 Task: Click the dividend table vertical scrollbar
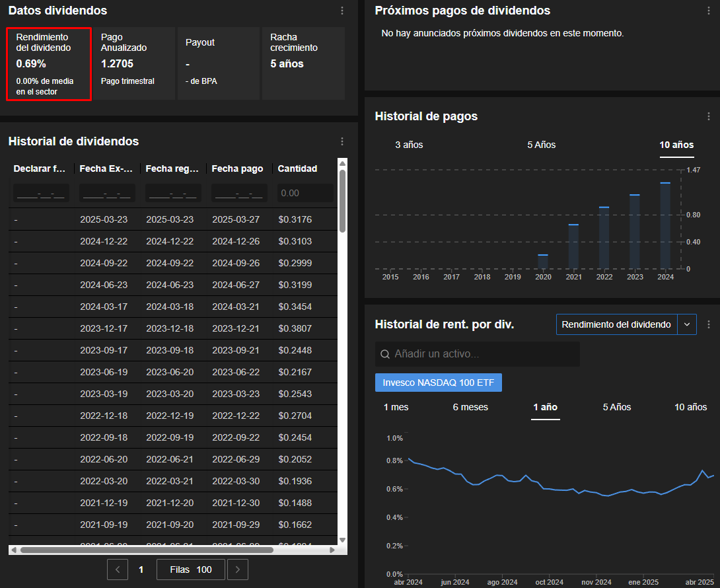click(x=342, y=202)
